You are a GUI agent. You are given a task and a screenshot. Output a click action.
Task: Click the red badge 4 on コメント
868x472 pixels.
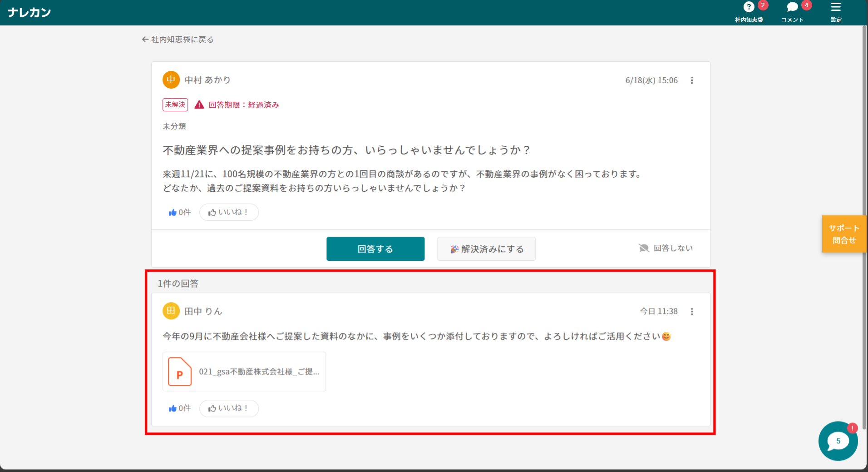click(x=806, y=5)
